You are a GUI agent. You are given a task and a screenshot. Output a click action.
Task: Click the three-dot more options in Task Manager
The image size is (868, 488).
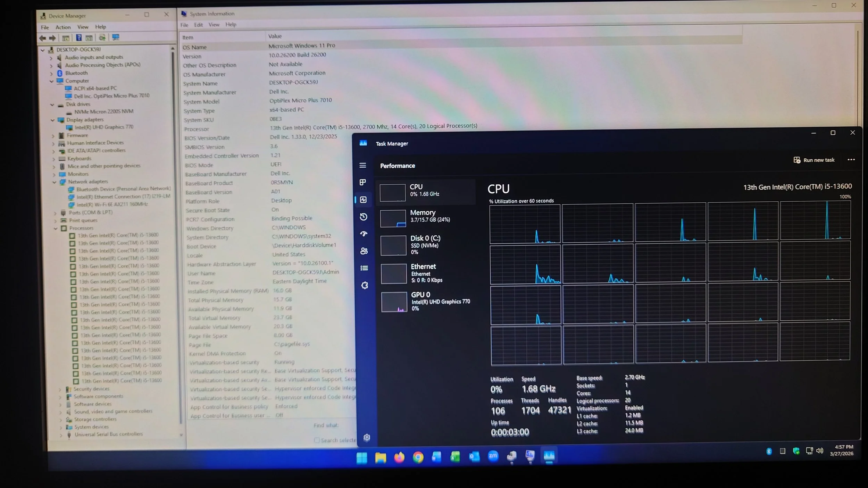pyautogui.click(x=851, y=160)
